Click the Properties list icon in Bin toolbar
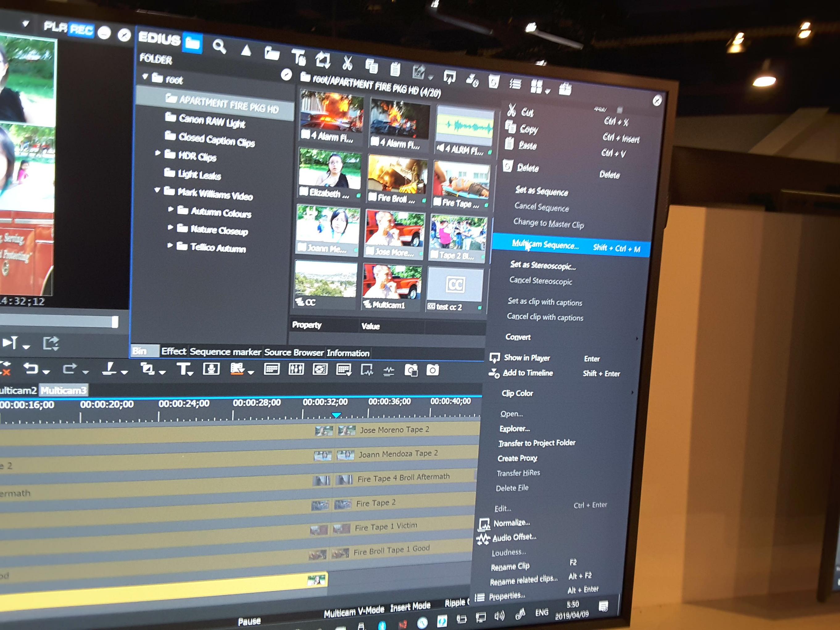The height and width of the screenshot is (630, 840). coord(515,84)
